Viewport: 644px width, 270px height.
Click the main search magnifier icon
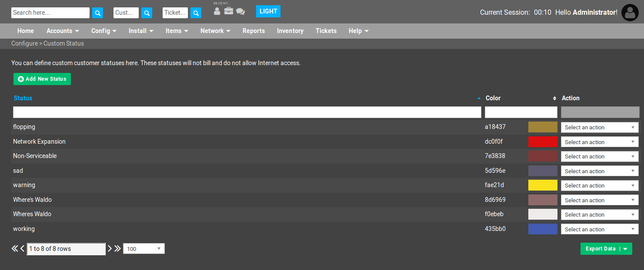tap(97, 13)
